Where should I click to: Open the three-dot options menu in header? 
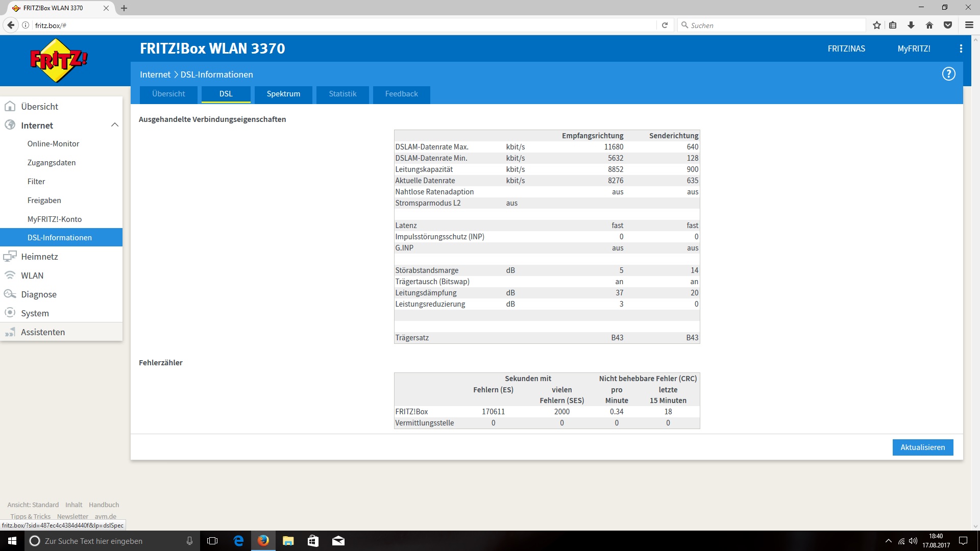pyautogui.click(x=961, y=48)
